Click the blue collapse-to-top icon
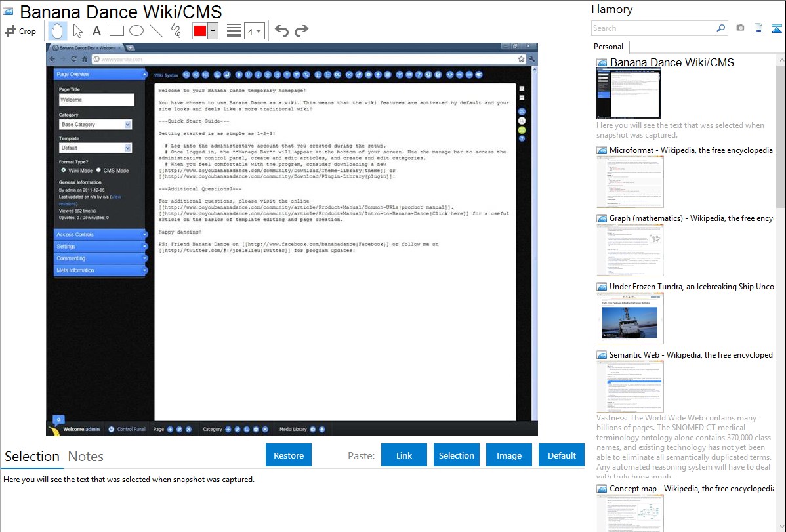Image resolution: width=786 pixels, height=532 pixels. (x=776, y=28)
